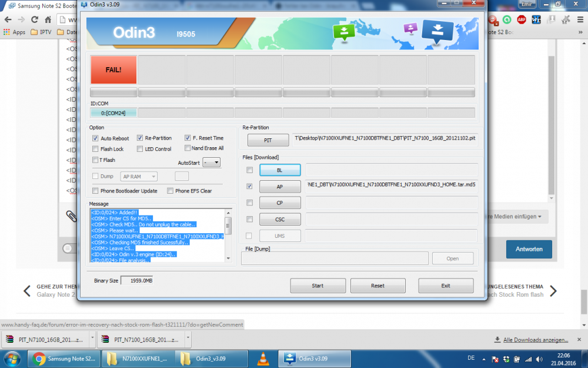Screen dimensions: 588x368
Task: Disable the Auto Reboot option
Action: tap(95, 138)
